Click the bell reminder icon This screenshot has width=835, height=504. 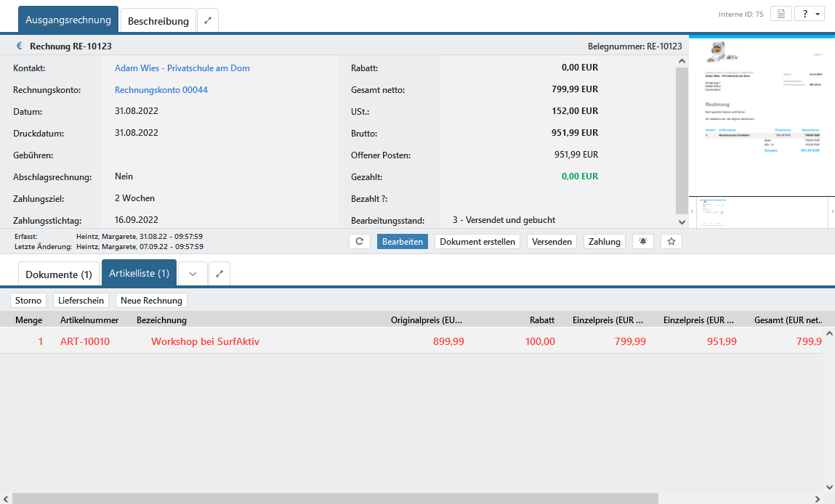click(642, 242)
